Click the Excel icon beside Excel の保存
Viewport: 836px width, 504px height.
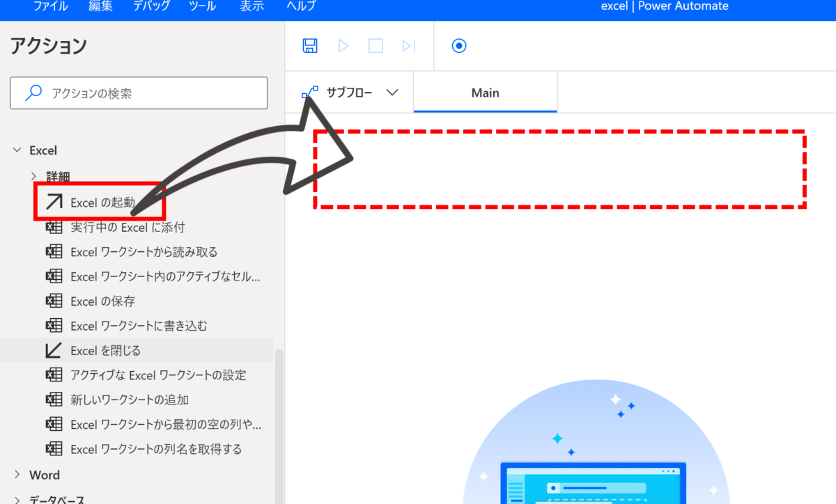(x=54, y=301)
